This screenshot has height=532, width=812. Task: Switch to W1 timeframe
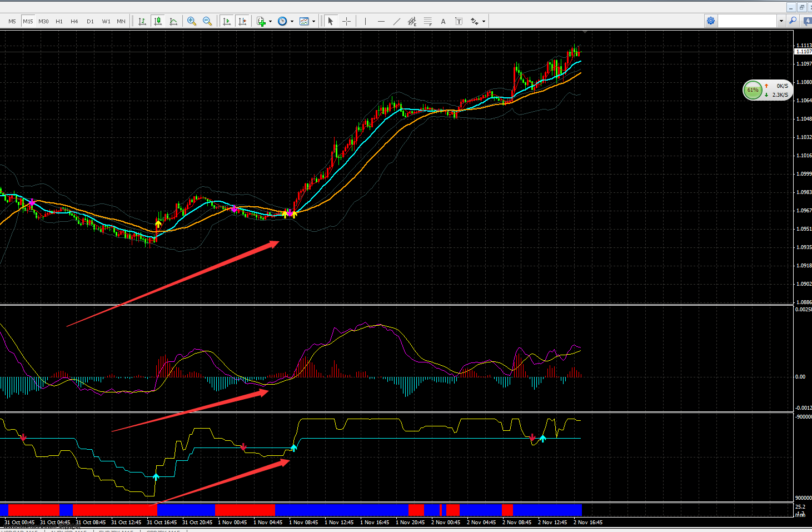(x=106, y=21)
